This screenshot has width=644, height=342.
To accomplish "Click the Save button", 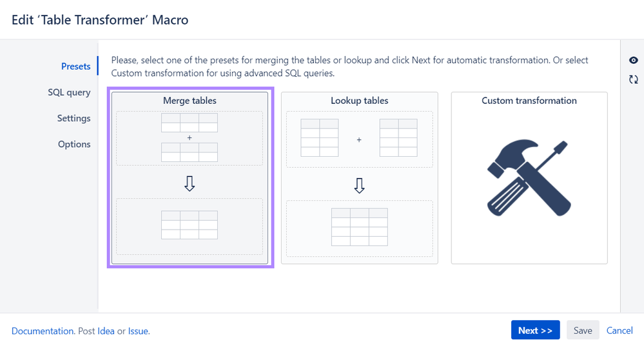I will click(583, 330).
